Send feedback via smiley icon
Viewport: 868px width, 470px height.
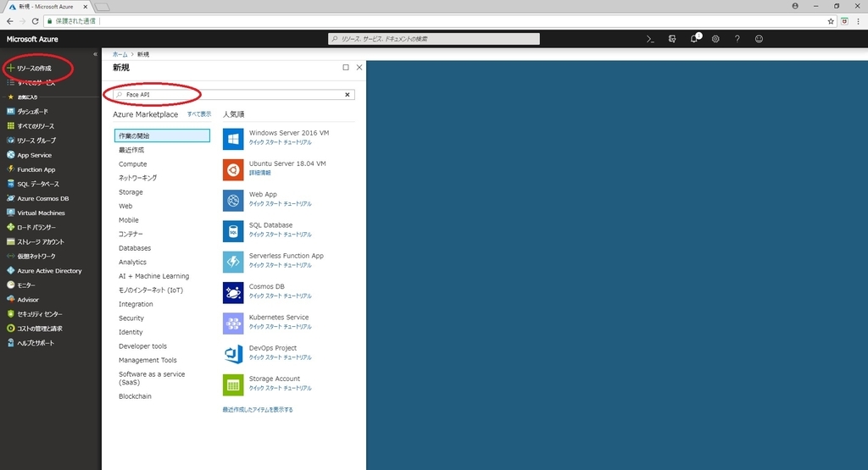click(759, 39)
